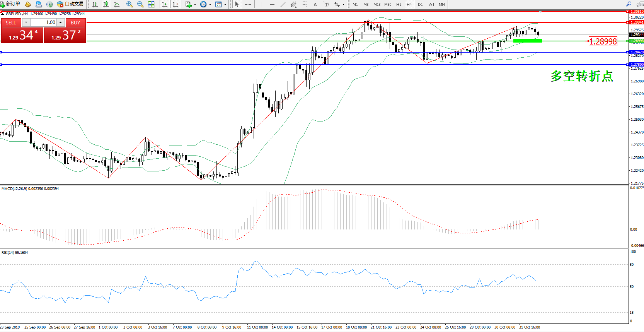This screenshot has width=644, height=332.
Task: Select the crosshair tool
Action: (248, 4)
